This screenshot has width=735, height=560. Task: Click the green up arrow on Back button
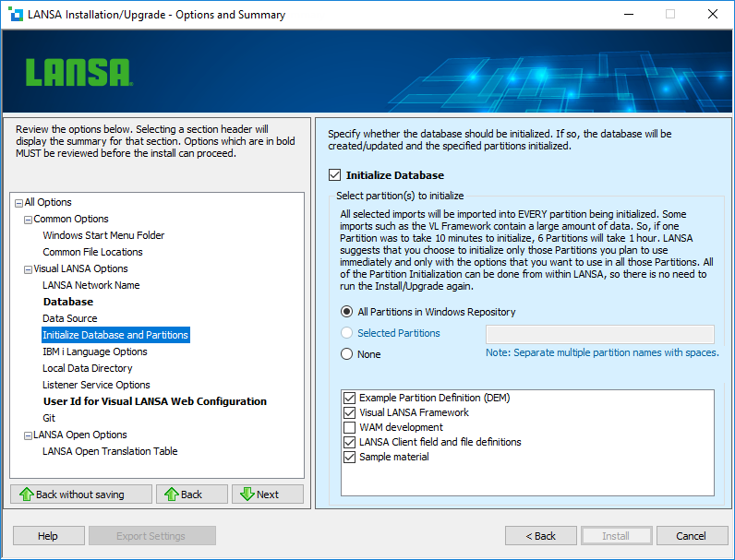(x=172, y=494)
